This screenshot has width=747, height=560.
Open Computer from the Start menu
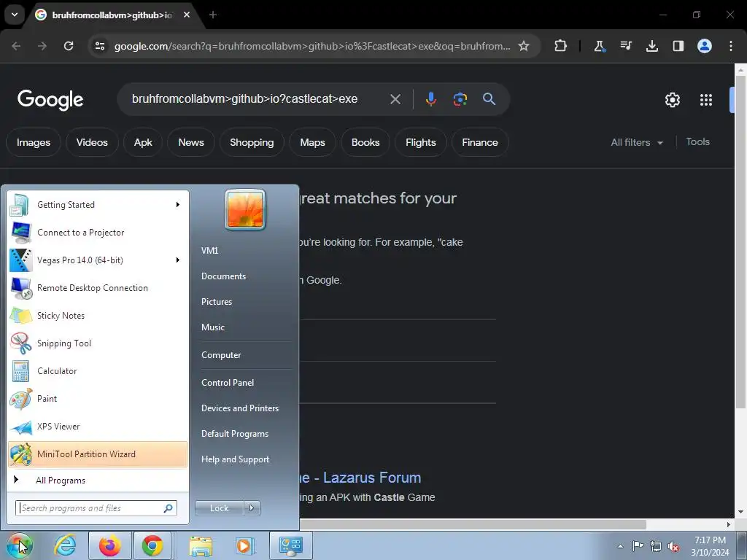[x=221, y=355]
